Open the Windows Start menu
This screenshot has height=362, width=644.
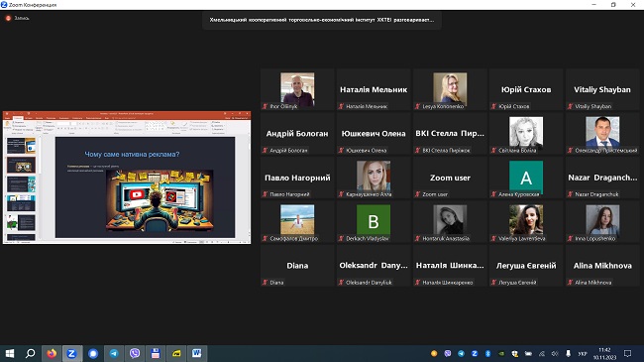10,353
